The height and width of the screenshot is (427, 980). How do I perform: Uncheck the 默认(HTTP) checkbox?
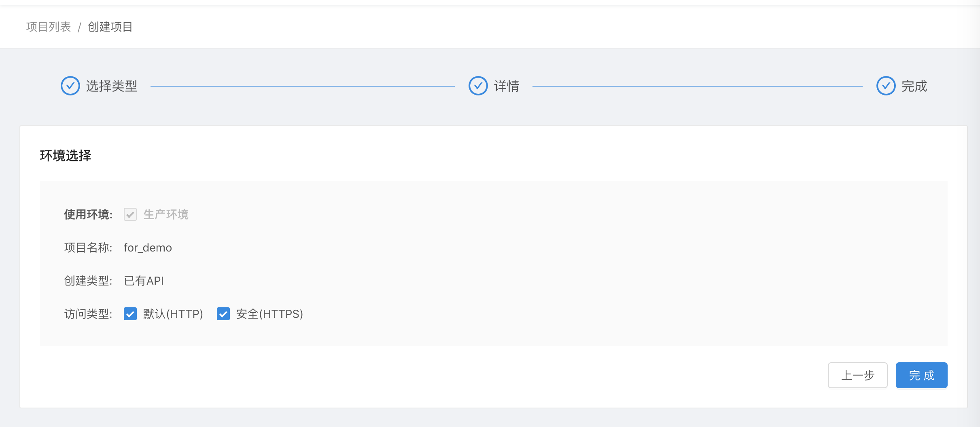(130, 314)
